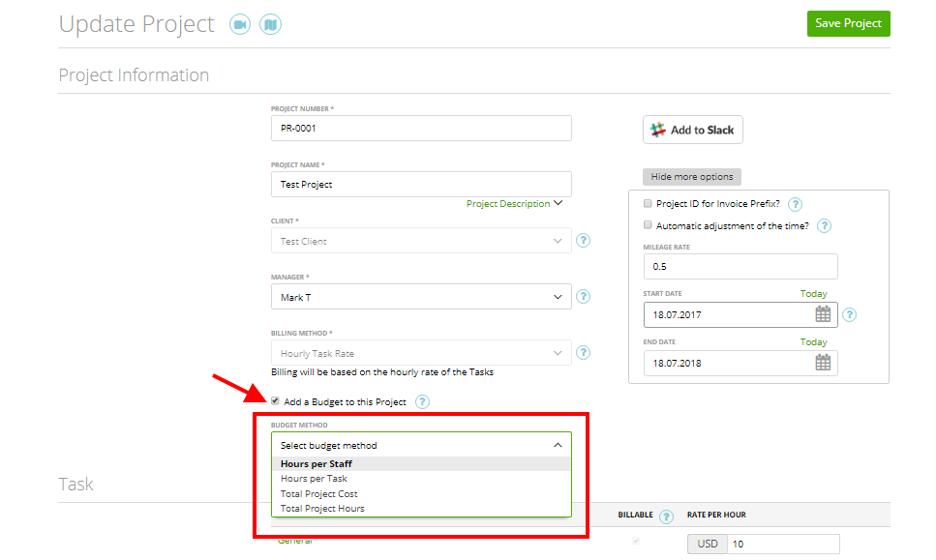Click the Rate Per Hour column header
936x560 pixels.
click(716, 515)
